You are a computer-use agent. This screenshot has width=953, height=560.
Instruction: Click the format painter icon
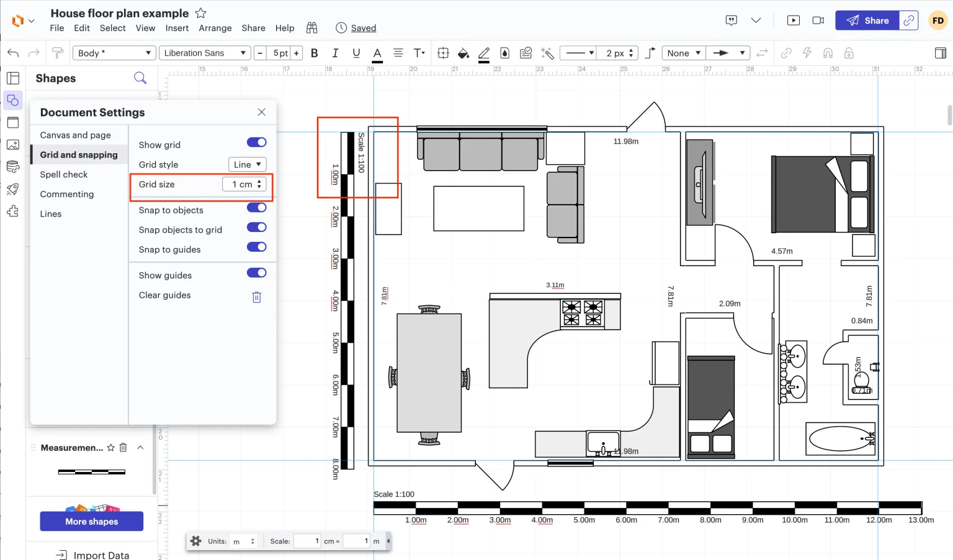point(58,53)
